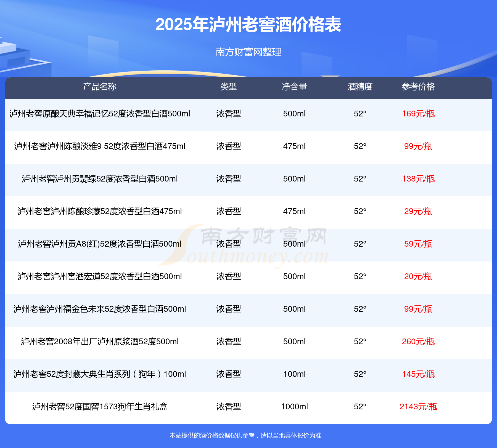
Task: Click "浓香型" in the 贡翡绿 row
Action: [229, 179]
